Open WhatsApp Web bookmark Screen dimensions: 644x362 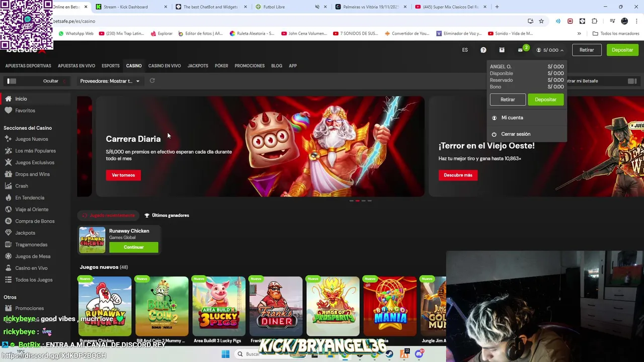(x=76, y=34)
